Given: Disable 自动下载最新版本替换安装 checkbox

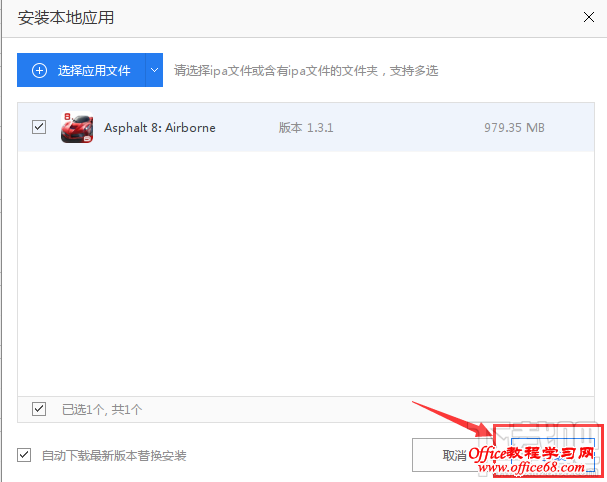Looking at the screenshot, I should point(24,455).
